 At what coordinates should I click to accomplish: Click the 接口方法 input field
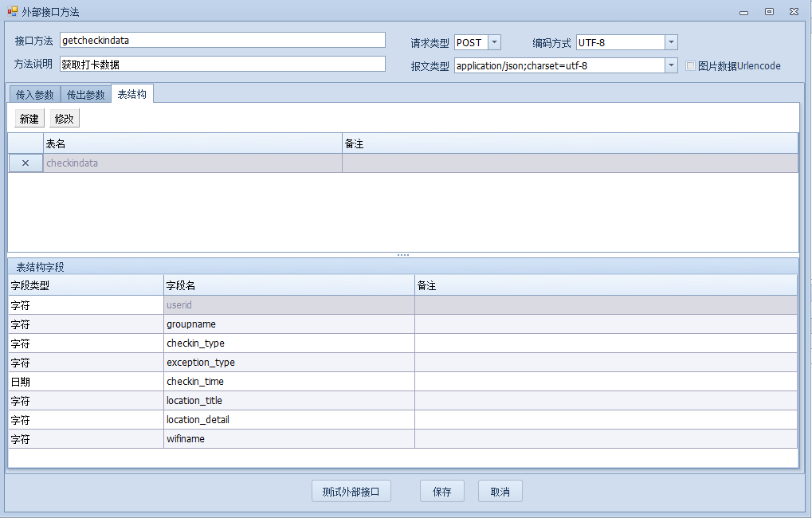[x=222, y=41]
